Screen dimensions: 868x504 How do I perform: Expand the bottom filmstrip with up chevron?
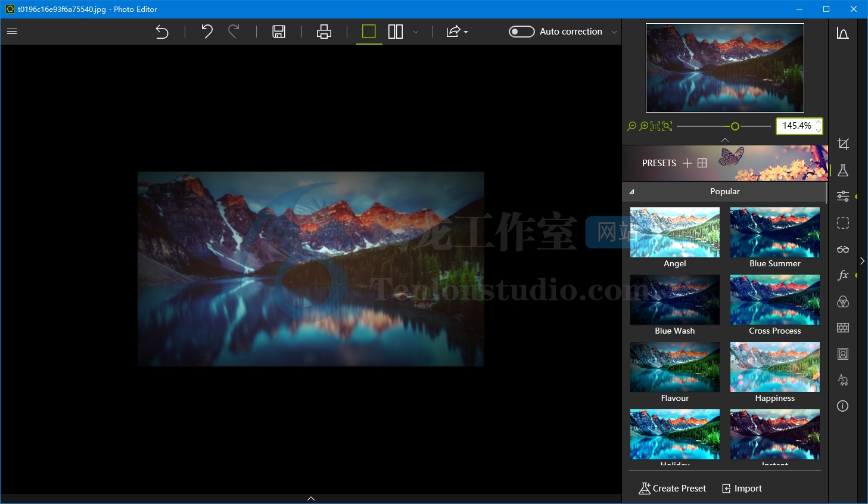(x=311, y=499)
